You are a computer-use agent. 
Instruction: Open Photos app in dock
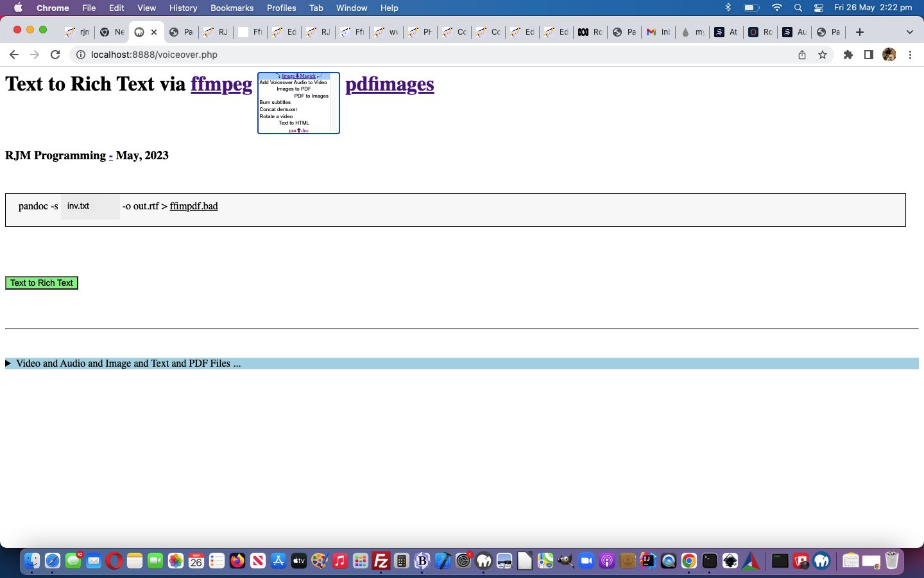click(176, 561)
